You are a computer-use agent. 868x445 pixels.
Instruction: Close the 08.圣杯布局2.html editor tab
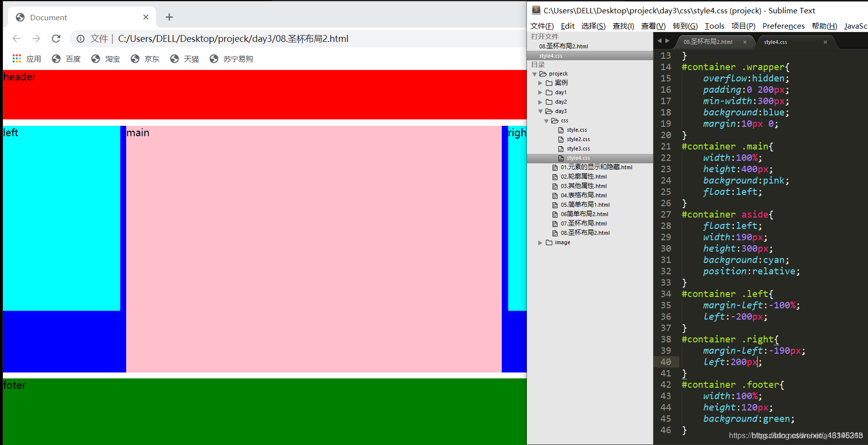745,42
